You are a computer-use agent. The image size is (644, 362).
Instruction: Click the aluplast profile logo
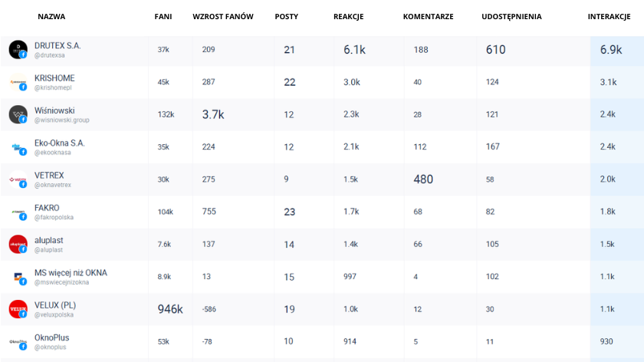18,244
